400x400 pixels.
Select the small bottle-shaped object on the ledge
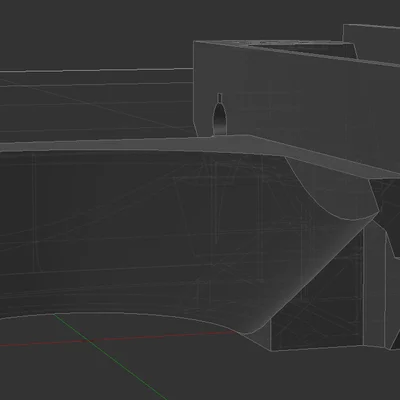pos(220,115)
